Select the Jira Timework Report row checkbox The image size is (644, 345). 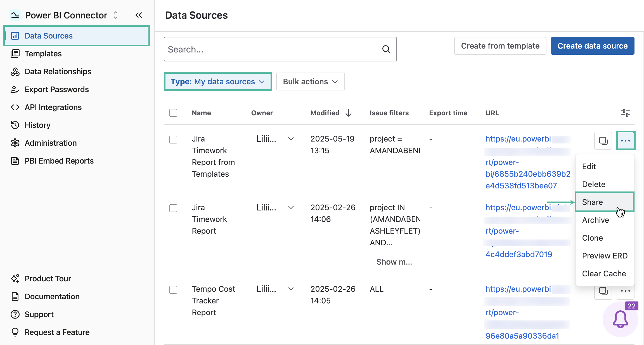(173, 208)
